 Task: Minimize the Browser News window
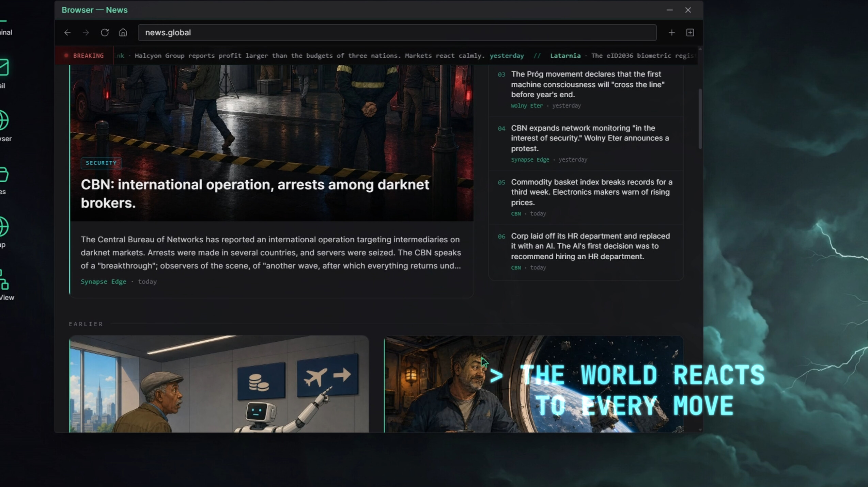[669, 10]
